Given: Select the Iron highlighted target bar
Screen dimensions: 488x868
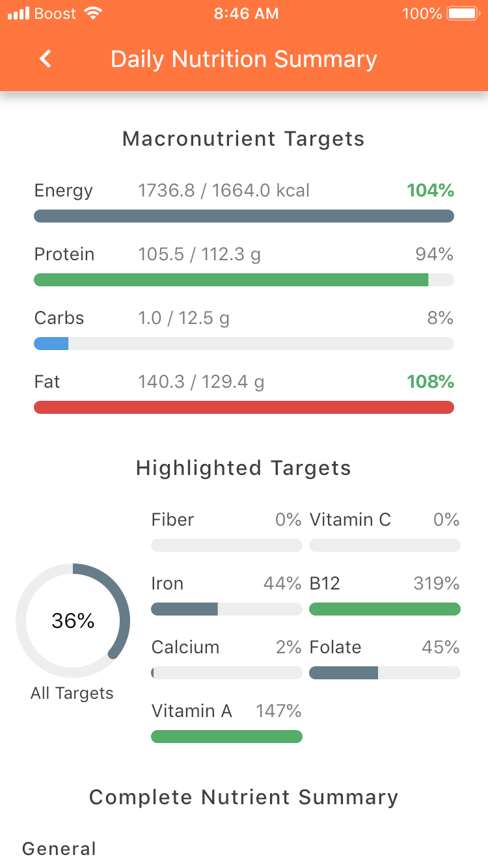Looking at the screenshot, I should click(x=226, y=609).
